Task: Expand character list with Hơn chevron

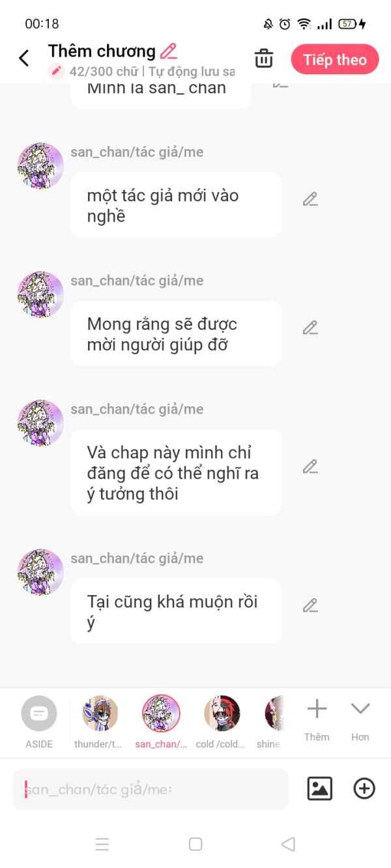Action: (x=360, y=719)
